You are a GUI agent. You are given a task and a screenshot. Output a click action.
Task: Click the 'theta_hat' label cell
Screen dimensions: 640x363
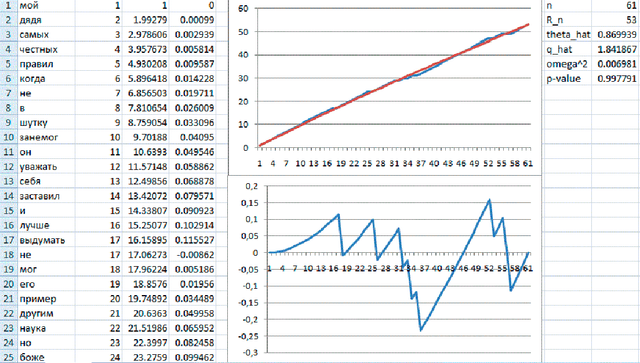tap(568, 34)
